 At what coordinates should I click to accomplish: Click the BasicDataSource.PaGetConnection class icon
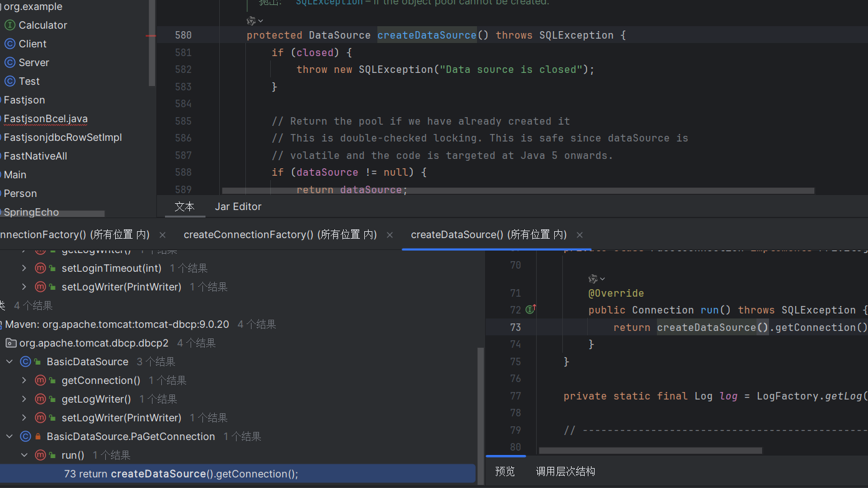(26, 436)
